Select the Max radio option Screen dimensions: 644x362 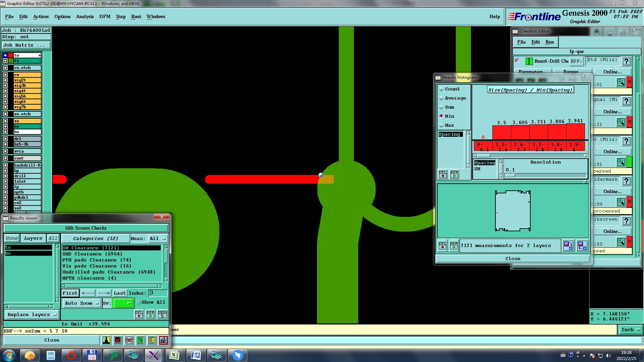point(442,125)
